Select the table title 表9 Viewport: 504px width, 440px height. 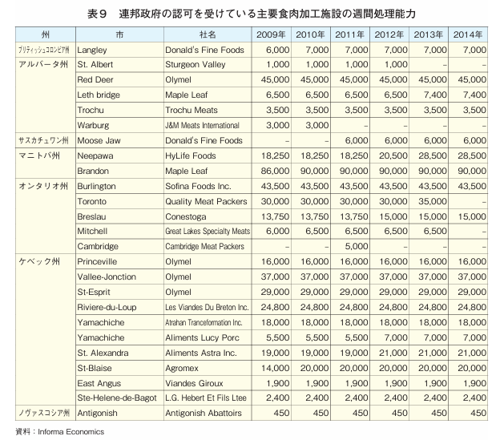click(x=252, y=14)
